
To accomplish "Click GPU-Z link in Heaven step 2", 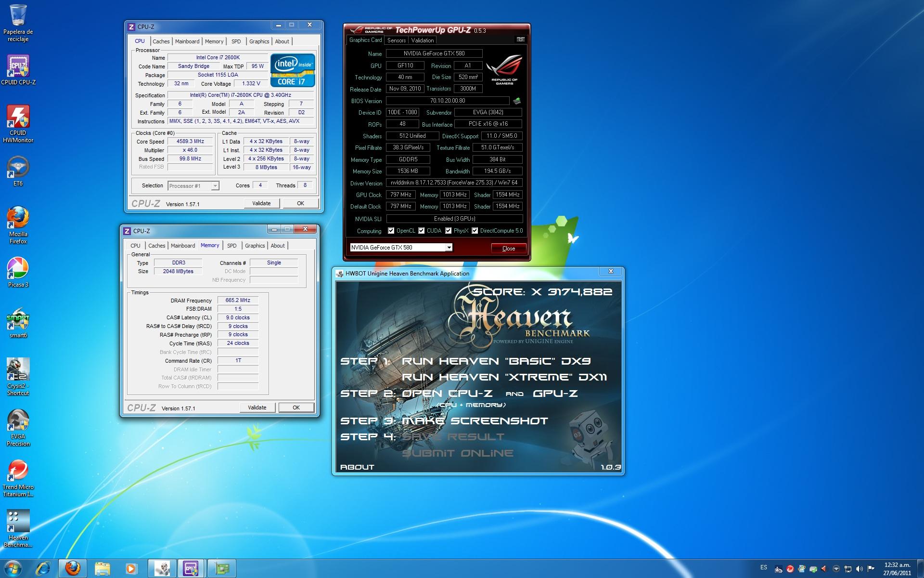I will tap(555, 394).
